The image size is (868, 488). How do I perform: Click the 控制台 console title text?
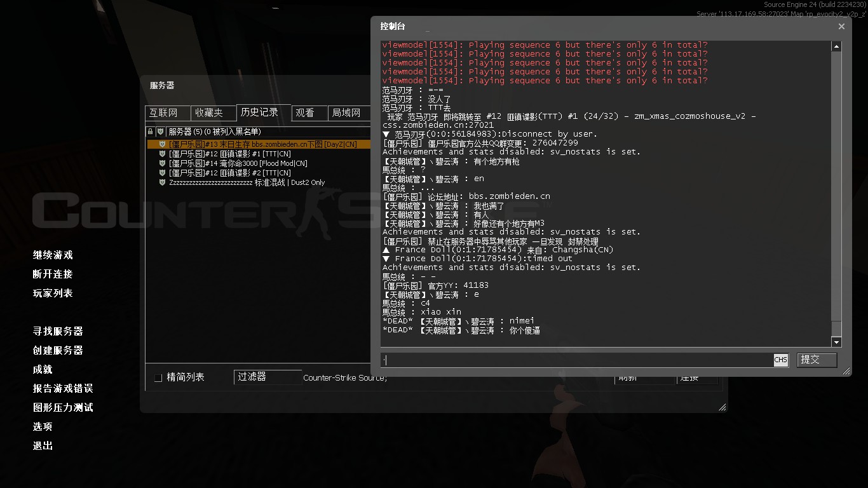click(x=393, y=26)
